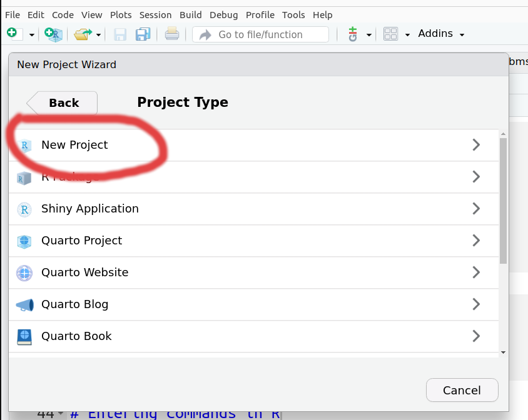Click the workspace panes grid icon
The image size is (528, 420).
point(391,34)
